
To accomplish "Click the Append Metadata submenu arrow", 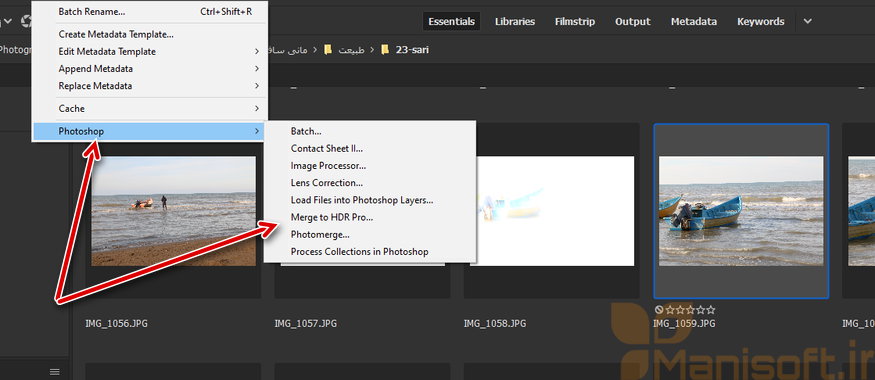I will (257, 69).
